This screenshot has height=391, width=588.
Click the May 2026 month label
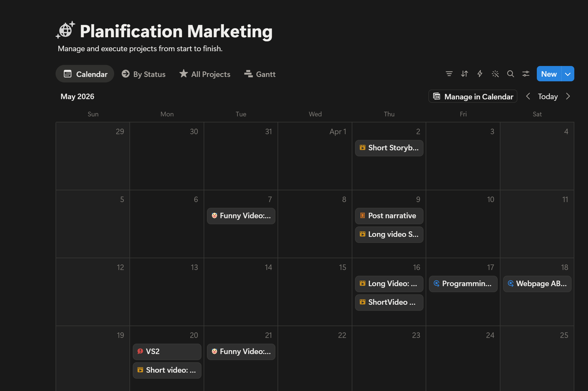(77, 96)
